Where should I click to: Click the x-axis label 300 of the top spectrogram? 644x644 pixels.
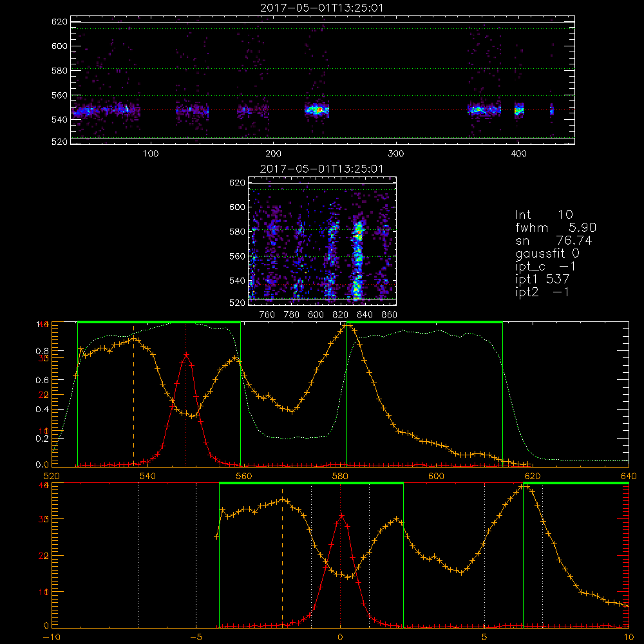click(x=396, y=154)
